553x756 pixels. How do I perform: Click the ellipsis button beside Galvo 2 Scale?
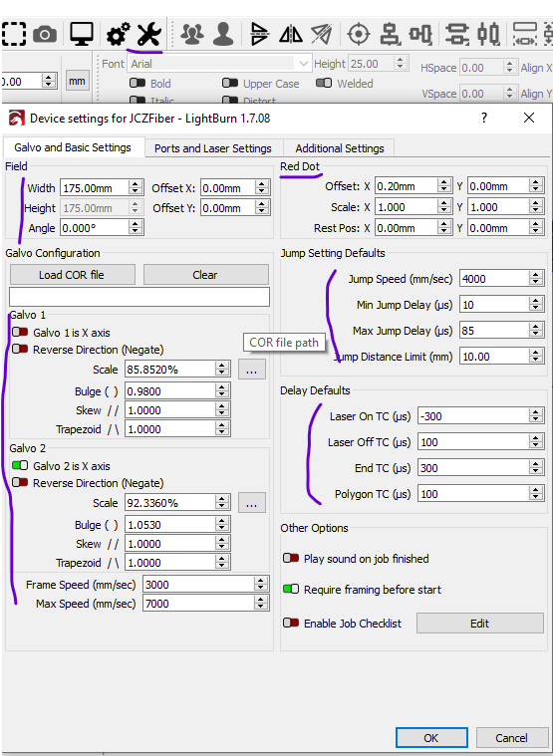pos(252,503)
